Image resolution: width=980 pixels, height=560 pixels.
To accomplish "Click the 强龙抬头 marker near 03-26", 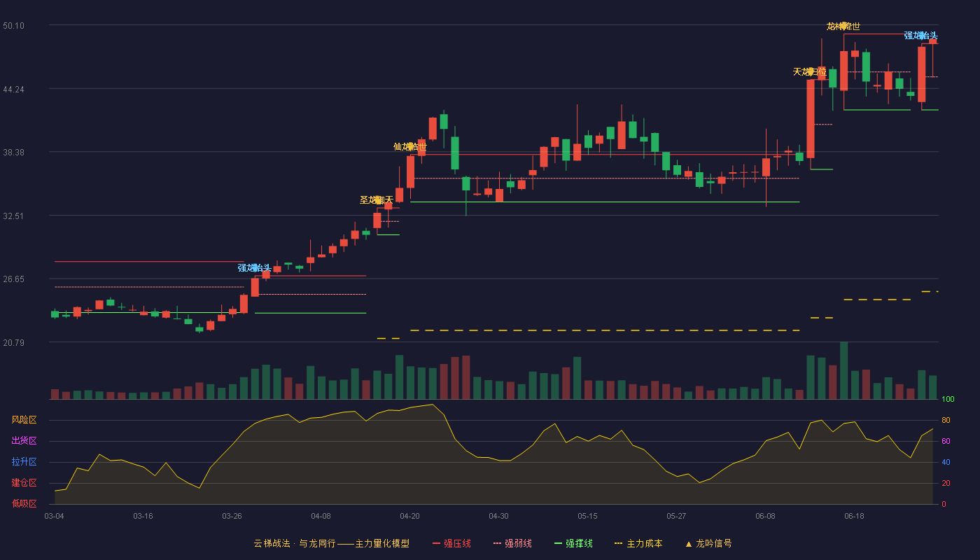I will [x=254, y=268].
